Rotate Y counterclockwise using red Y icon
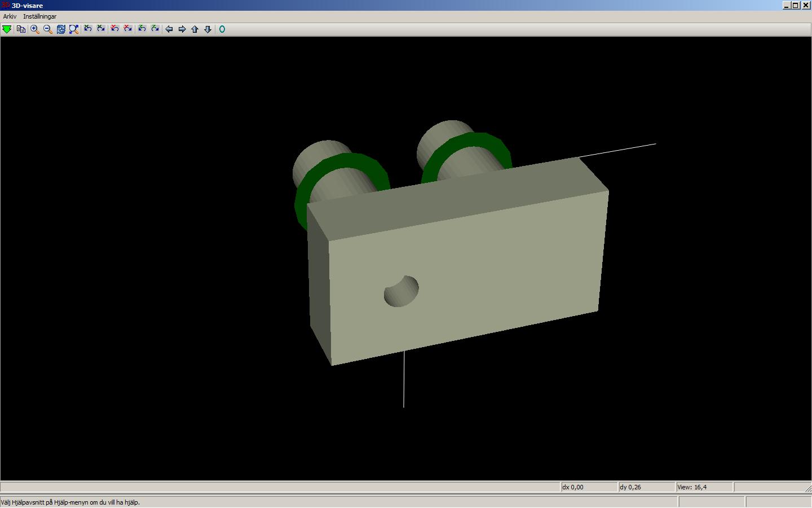 [114, 29]
